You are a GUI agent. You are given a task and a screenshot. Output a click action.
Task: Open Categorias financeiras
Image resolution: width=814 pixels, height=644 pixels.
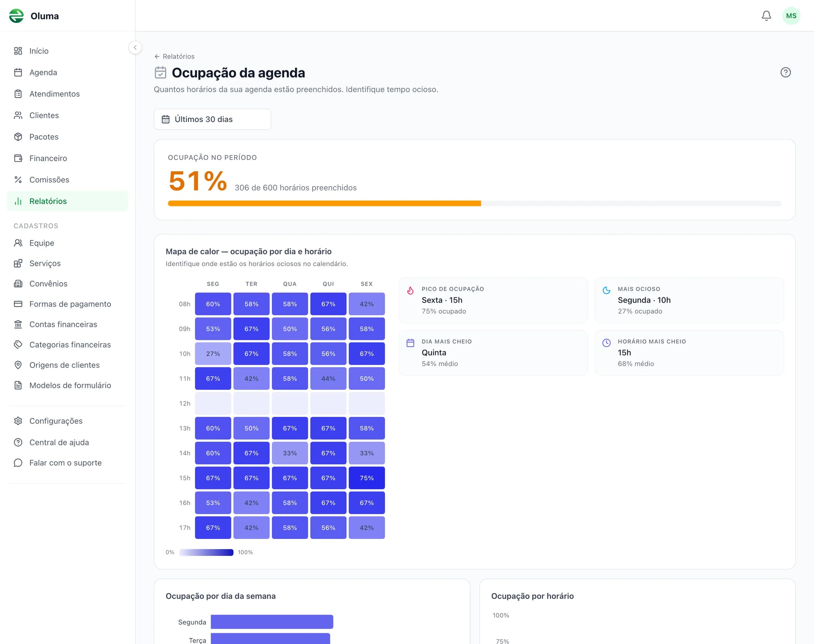click(67, 345)
